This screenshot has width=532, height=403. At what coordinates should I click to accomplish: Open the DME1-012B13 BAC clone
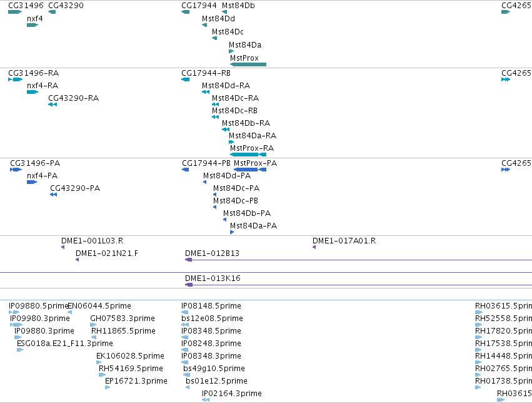coord(358,260)
